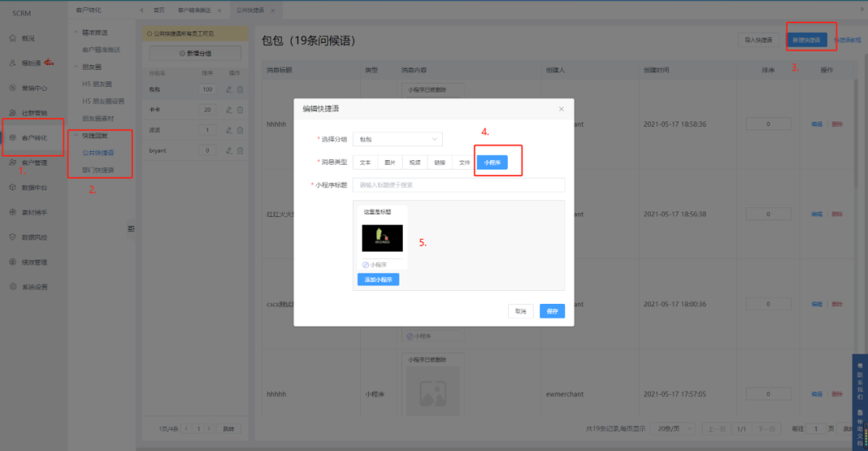This screenshot has height=451, width=868.
Task: Click the sidebar collapse icon on menu edge
Action: tap(131, 230)
